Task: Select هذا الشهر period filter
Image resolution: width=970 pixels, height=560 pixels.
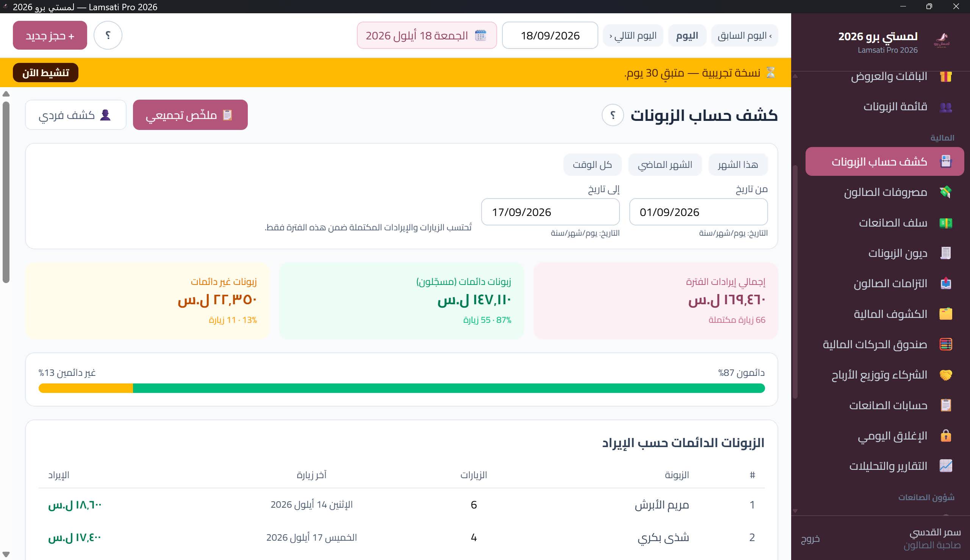Action: point(738,164)
